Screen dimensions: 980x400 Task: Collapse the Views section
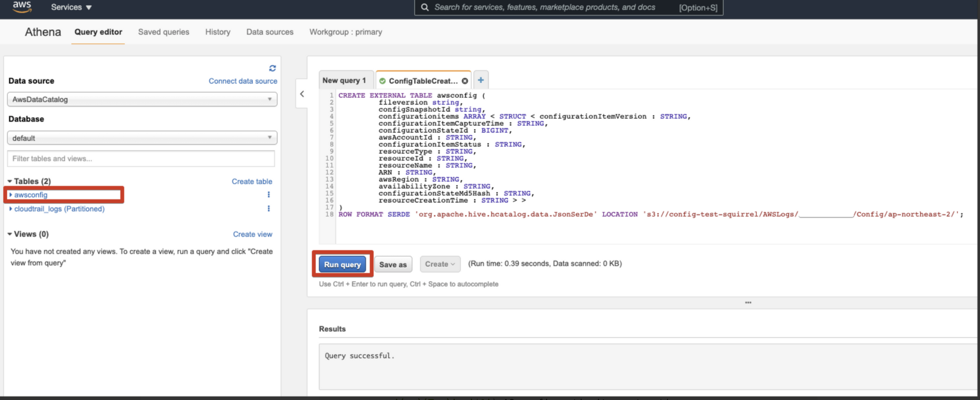pos(10,234)
